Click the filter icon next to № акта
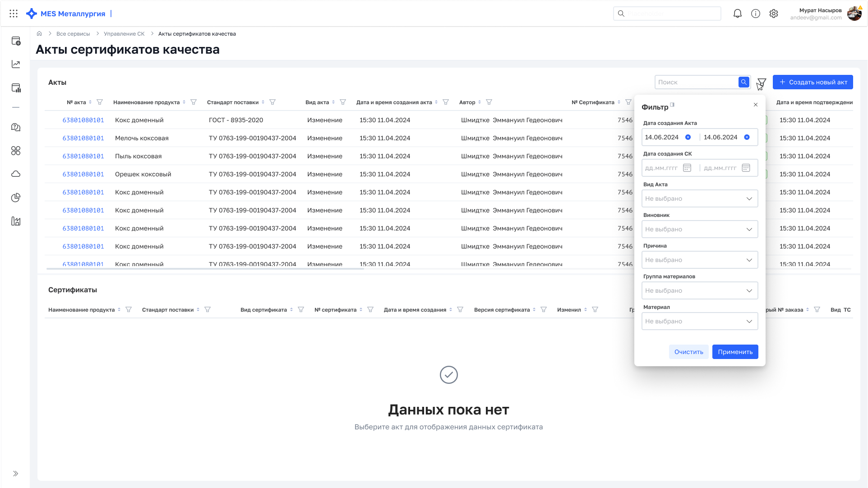868x488 pixels. click(x=100, y=102)
